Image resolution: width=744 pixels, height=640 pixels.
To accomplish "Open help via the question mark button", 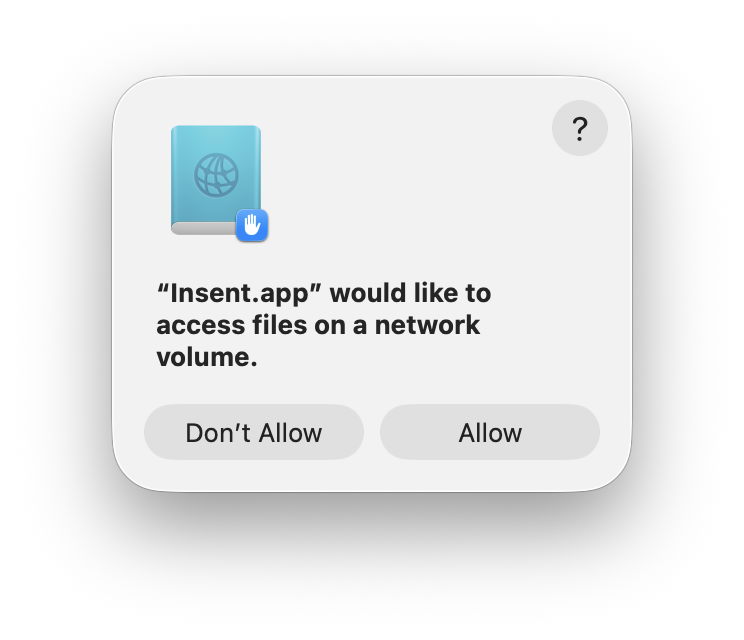I will [580, 128].
